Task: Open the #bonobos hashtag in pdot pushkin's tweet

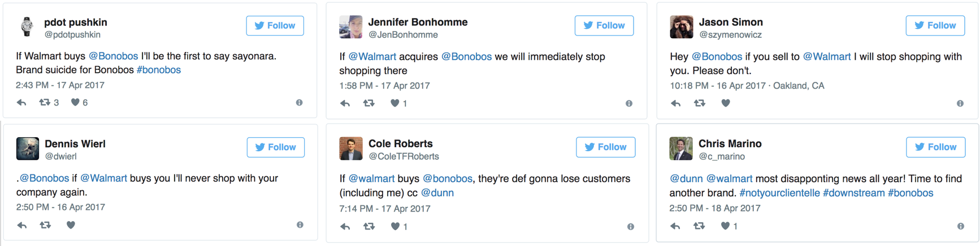Action: (159, 70)
